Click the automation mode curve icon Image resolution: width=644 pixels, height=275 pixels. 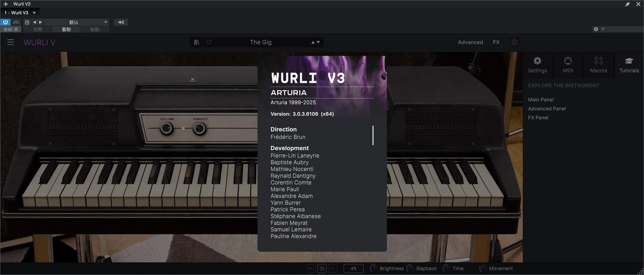[16, 22]
